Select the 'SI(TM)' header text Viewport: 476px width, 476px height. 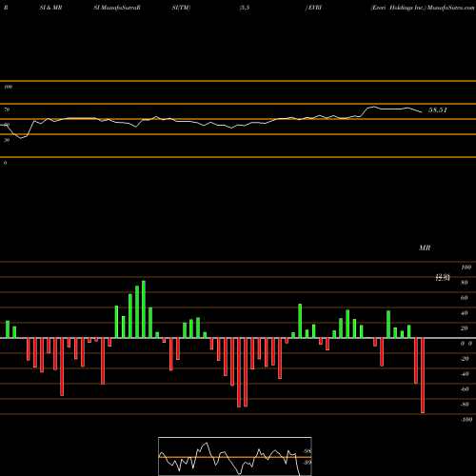[x=181, y=8]
